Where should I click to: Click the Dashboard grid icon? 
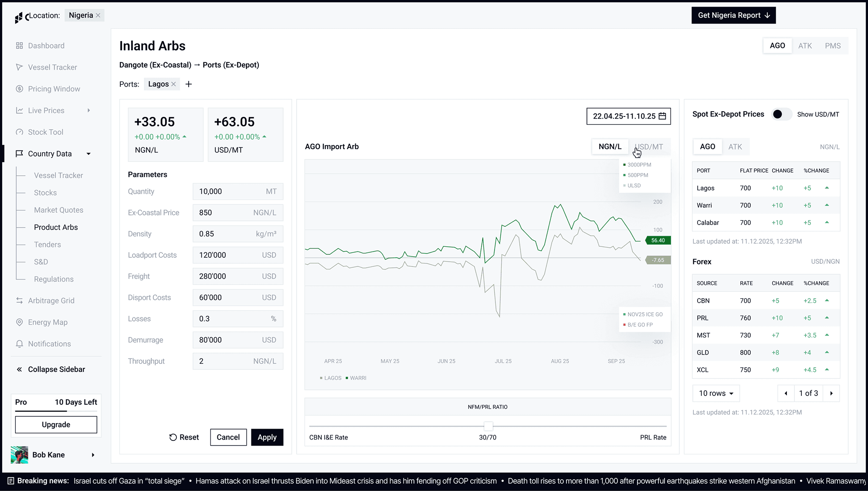(x=19, y=46)
